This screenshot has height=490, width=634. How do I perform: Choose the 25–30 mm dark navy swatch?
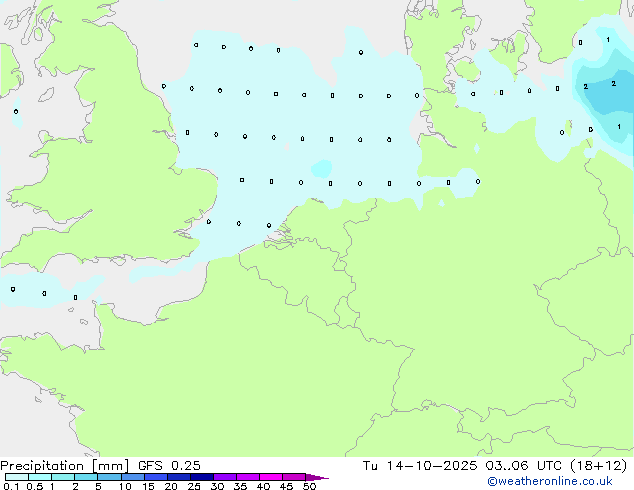coord(201,477)
